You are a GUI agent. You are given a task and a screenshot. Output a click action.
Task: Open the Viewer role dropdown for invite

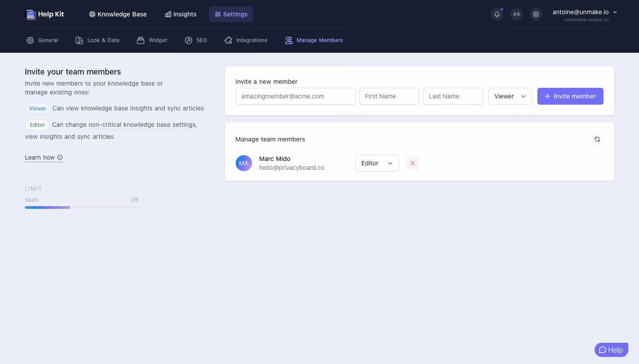[x=510, y=96]
